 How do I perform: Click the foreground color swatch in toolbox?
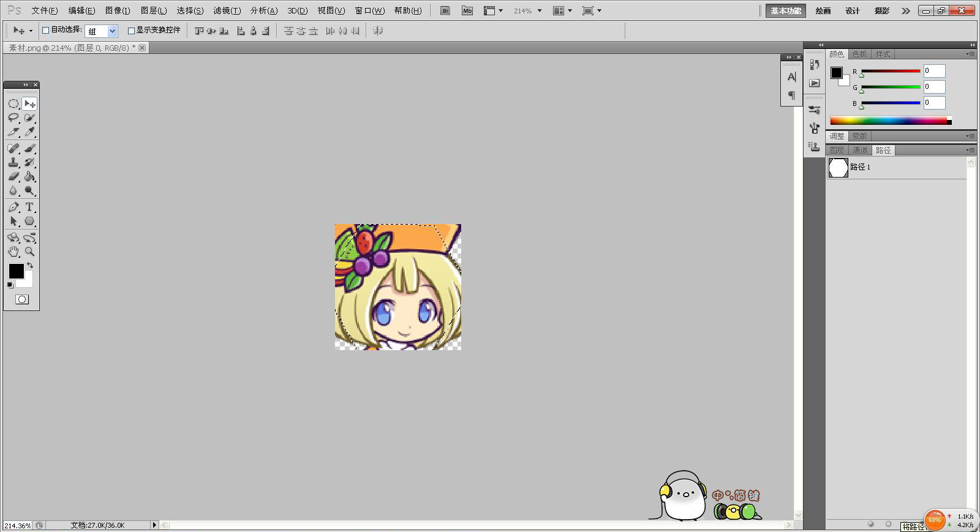17,271
